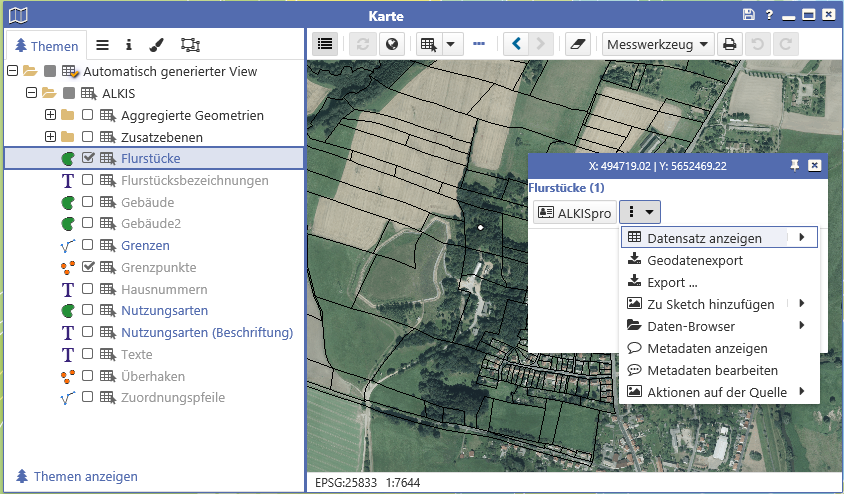Go back to the previous map view
This screenshot has height=494, width=844.
tap(516, 44)
